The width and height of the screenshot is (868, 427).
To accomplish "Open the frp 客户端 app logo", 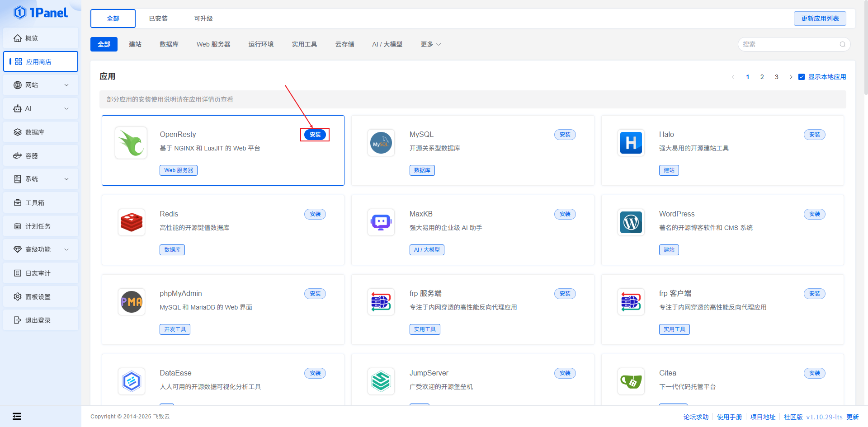I will [631, 302].
